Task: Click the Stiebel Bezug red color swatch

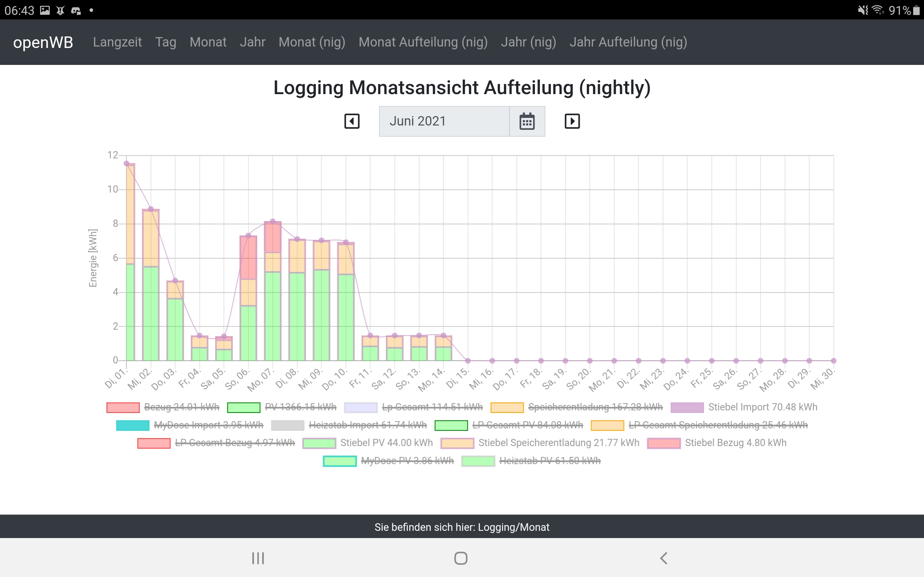Action: click(664, 443)
